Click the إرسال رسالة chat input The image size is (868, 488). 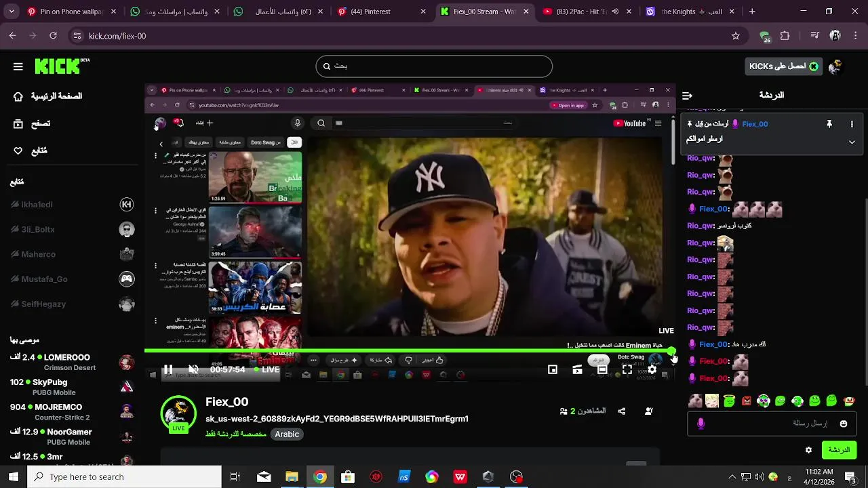coord(771,424)
